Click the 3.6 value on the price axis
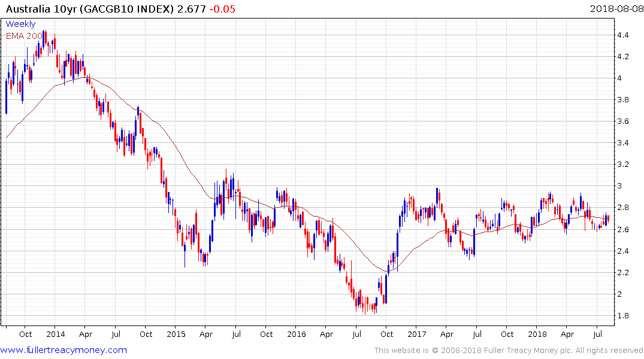 coord(622,121)
